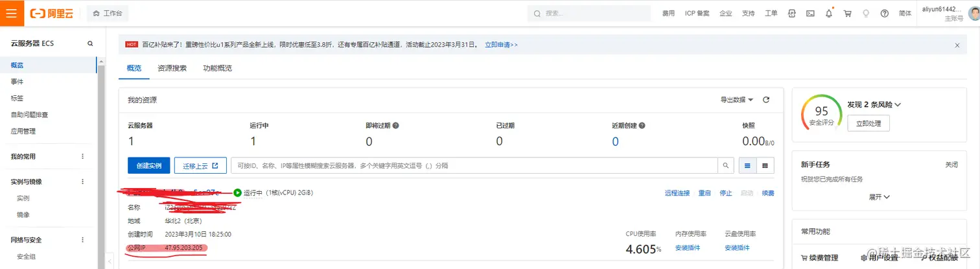Focus the instance search input field
The image size is (980, 269).
click(474, 165)
